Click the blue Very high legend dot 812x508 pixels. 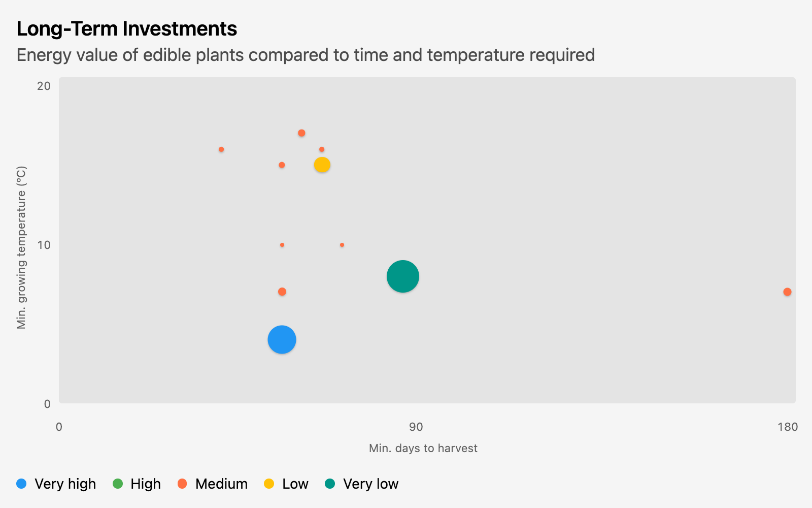point(21,484)
